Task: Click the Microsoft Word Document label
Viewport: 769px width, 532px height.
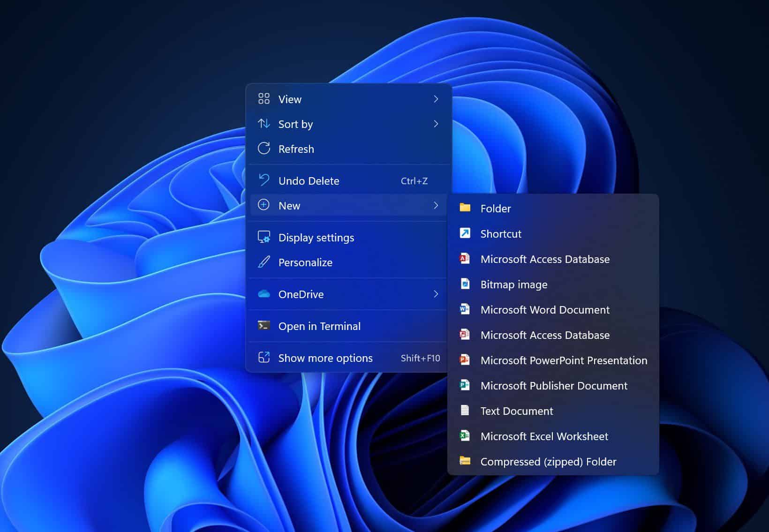Action: [x=545, y=310]
